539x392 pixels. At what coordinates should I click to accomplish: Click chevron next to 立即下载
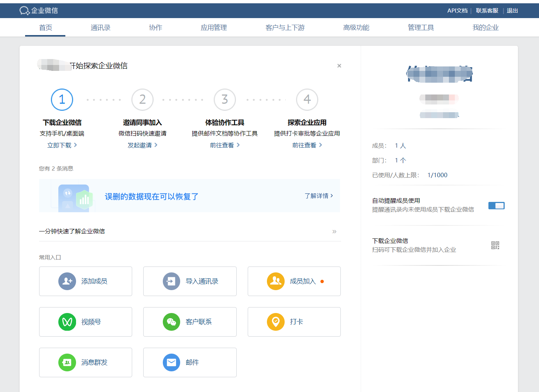pos(75,145)
